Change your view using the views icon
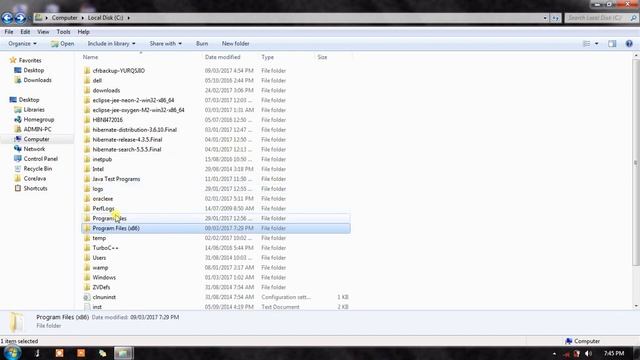 [x=587, y=44]
